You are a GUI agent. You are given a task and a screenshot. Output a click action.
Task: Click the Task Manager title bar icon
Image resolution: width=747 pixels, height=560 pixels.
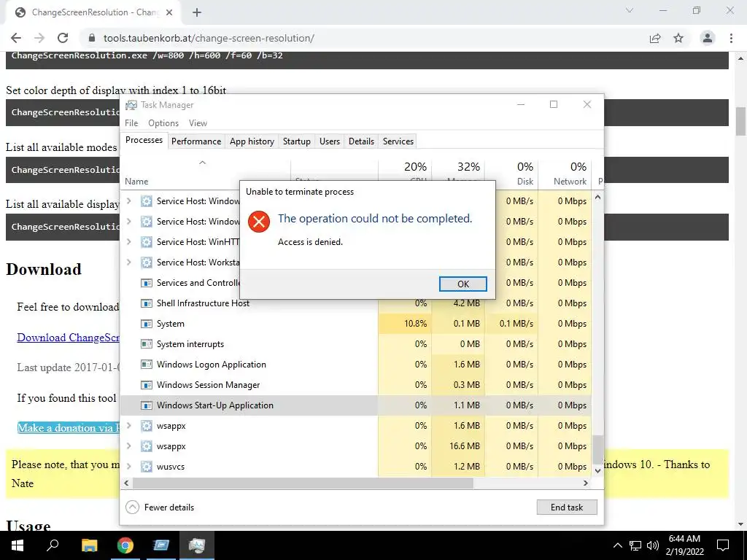131,105
